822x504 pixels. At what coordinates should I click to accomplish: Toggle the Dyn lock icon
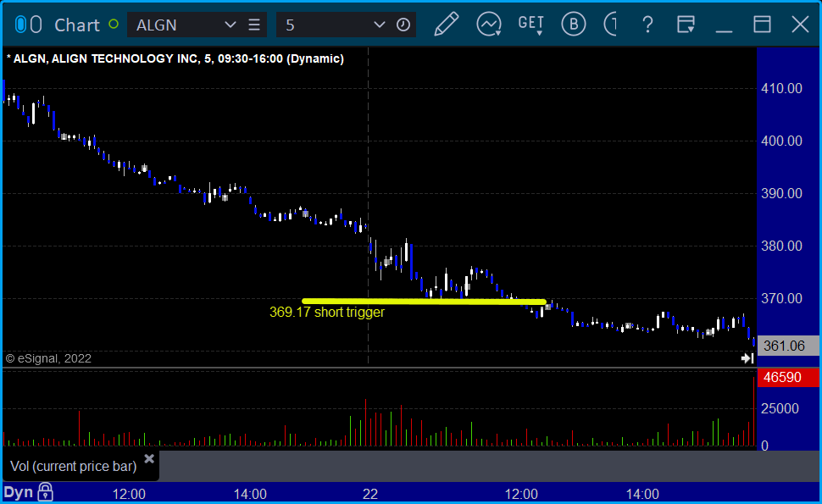click(45, 492)
